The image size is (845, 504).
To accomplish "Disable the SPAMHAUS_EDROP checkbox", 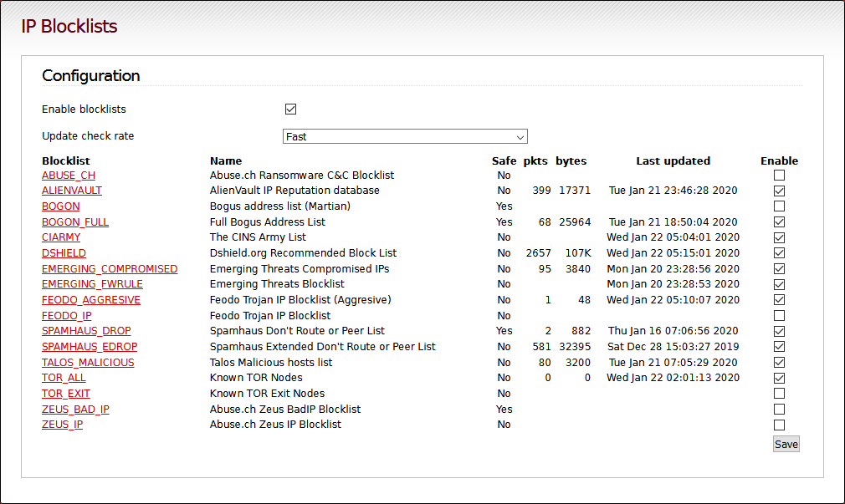I will click(779, 347).
